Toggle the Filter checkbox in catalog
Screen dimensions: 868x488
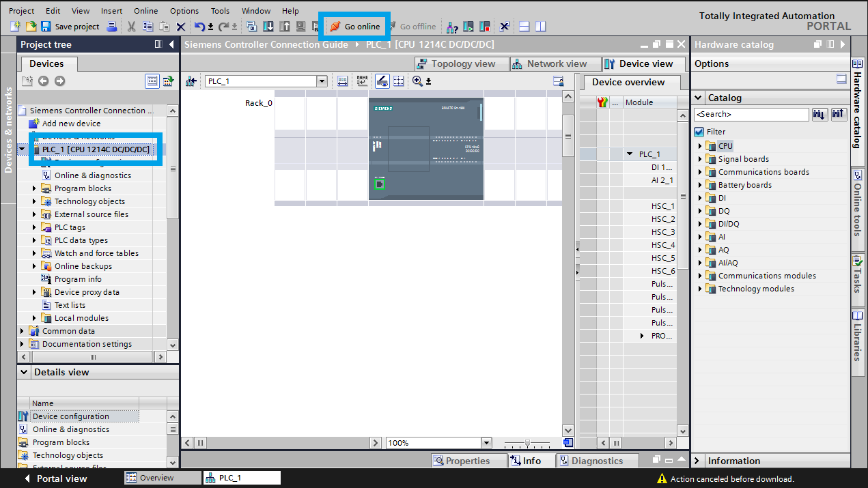tap(699, 132)
